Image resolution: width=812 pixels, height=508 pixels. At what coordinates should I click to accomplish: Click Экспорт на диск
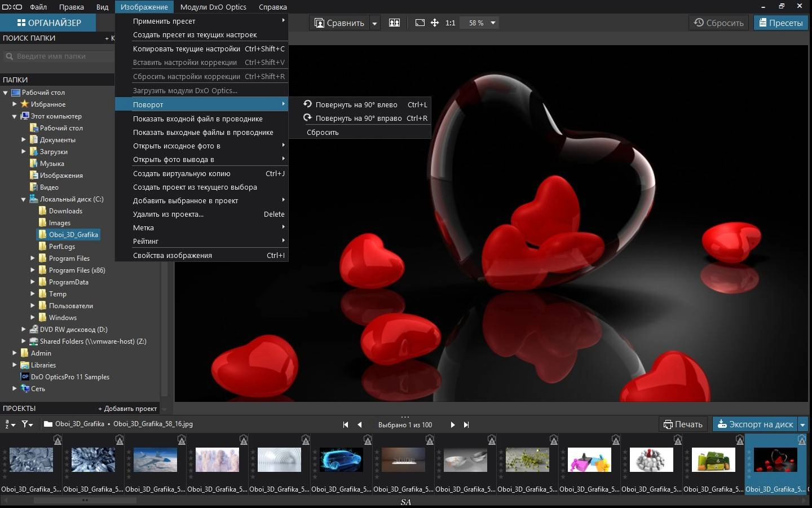tap(755, 424)
